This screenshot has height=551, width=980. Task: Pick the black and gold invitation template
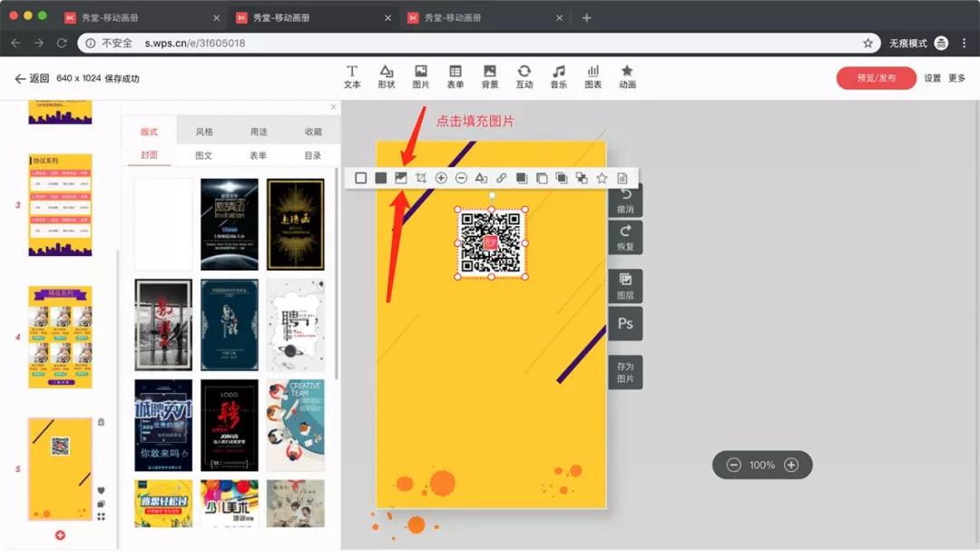296,224
